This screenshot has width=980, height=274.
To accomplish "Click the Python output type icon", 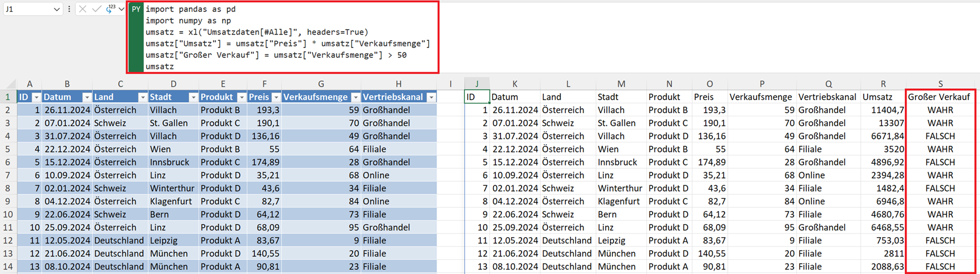I will click(110, 8).
